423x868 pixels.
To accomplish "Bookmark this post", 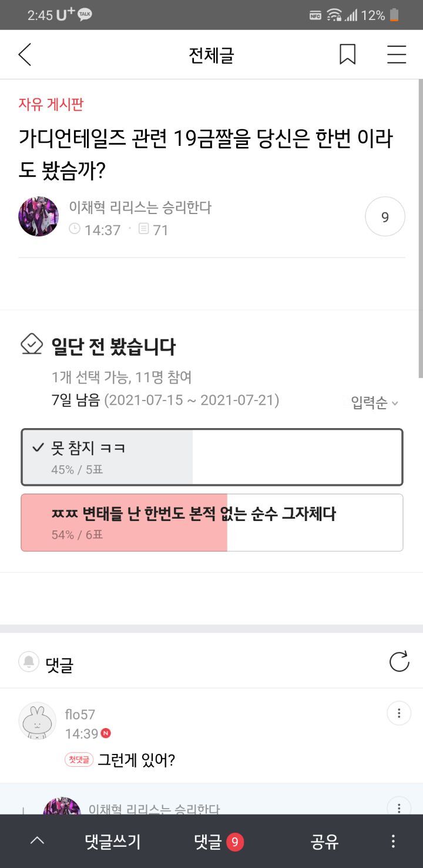I will click(x=347, y=55).
